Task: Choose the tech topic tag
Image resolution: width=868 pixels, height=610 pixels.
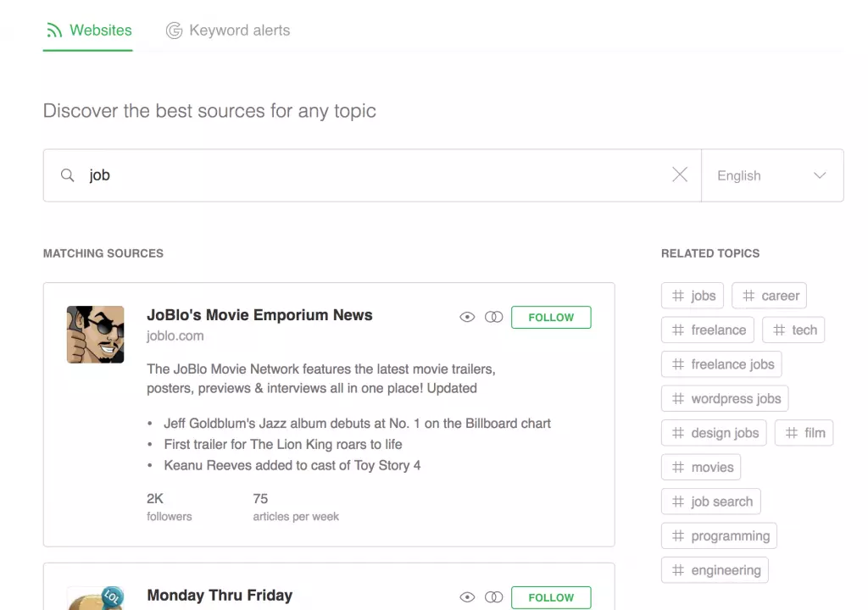Action: 793,330
